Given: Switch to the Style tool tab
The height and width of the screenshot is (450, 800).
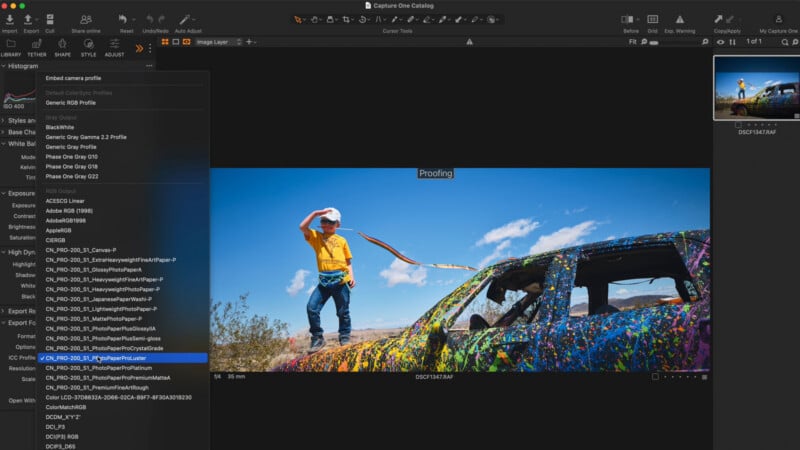Looking at the screenshot, I should coord(88,47).
